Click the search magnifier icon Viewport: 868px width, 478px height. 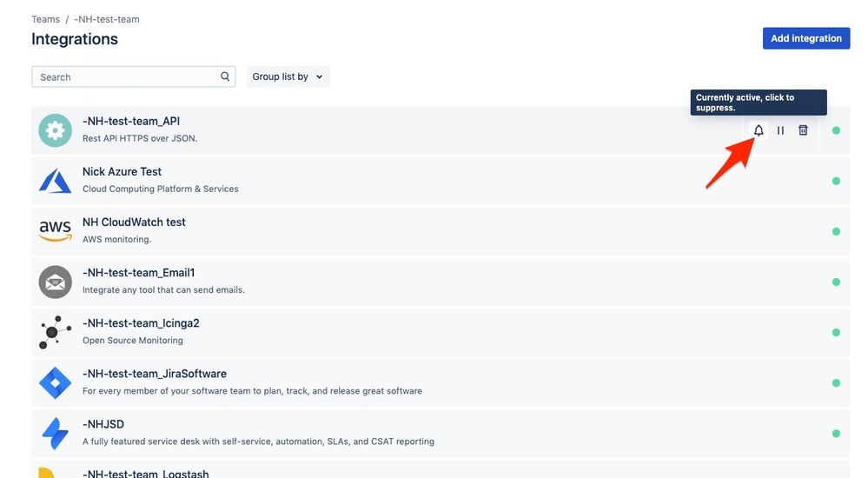pyautogui.click(x=225, y=76)
